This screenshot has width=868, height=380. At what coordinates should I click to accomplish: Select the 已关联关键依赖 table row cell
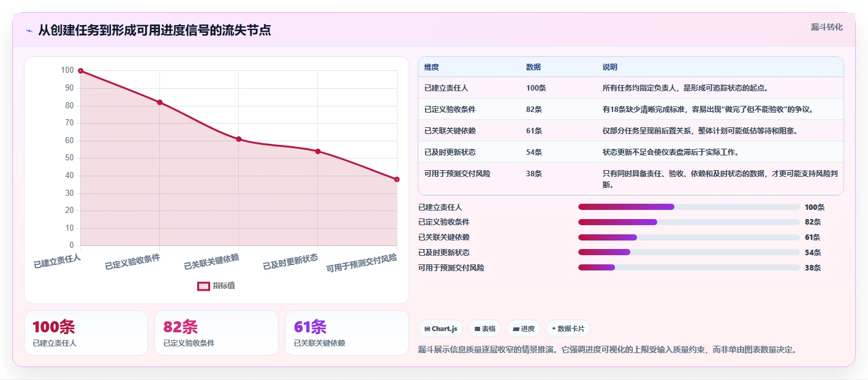(x=469, y=131)
